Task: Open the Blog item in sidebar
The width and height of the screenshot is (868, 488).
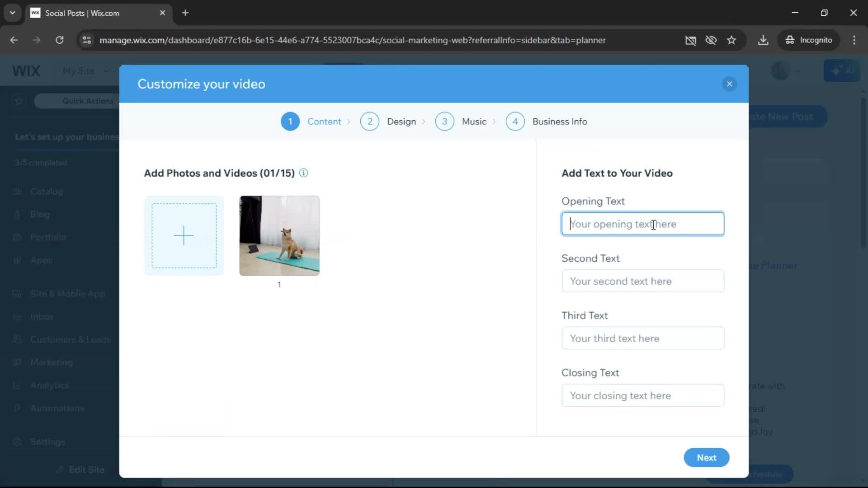Action: (x=40, y=214)
